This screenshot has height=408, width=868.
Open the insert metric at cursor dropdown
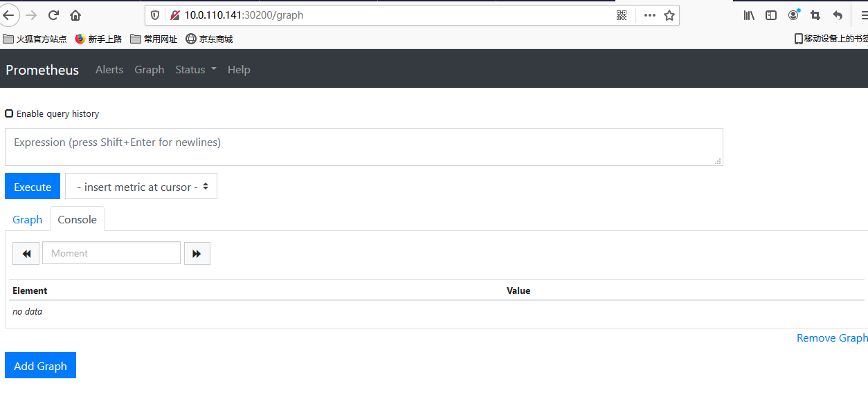pos(141,187)
